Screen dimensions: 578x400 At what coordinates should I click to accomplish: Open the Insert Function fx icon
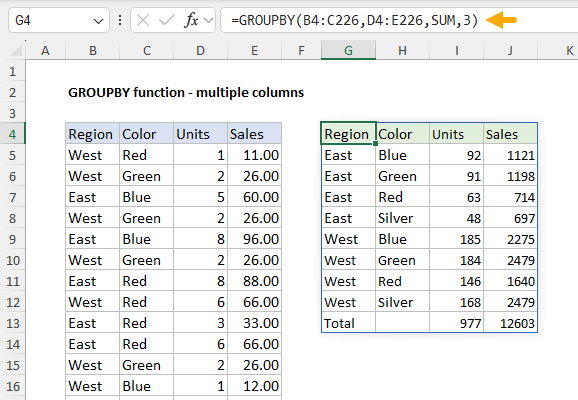(x=191, y=20)
